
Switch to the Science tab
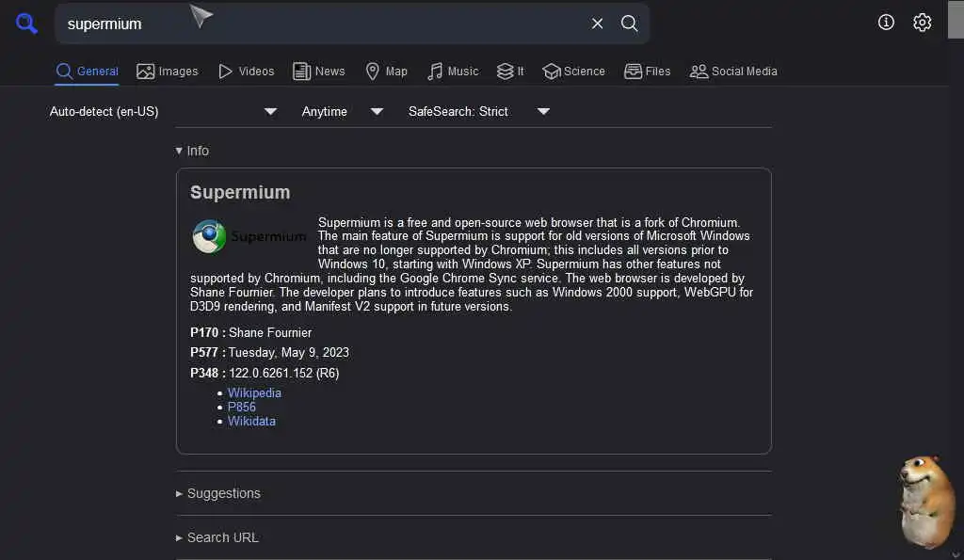[x=573, y=72]
